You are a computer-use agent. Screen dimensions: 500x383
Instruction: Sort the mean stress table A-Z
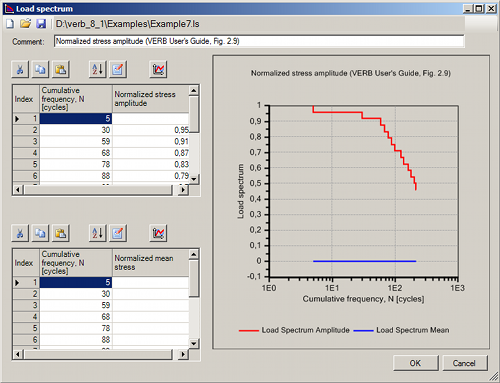pos(97,233)
